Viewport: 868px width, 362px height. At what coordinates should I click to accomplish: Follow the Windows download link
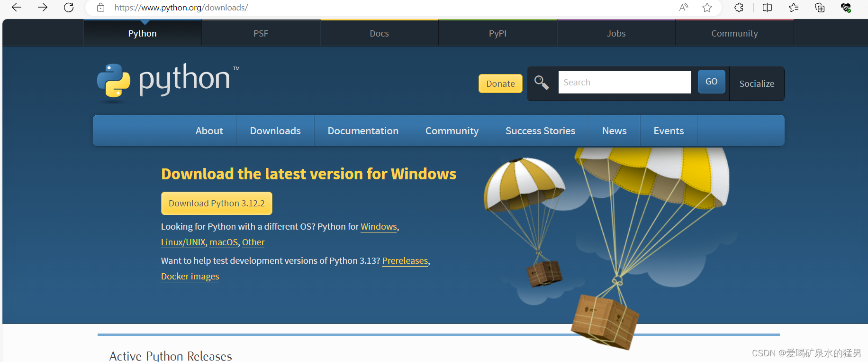click(379, 226)
